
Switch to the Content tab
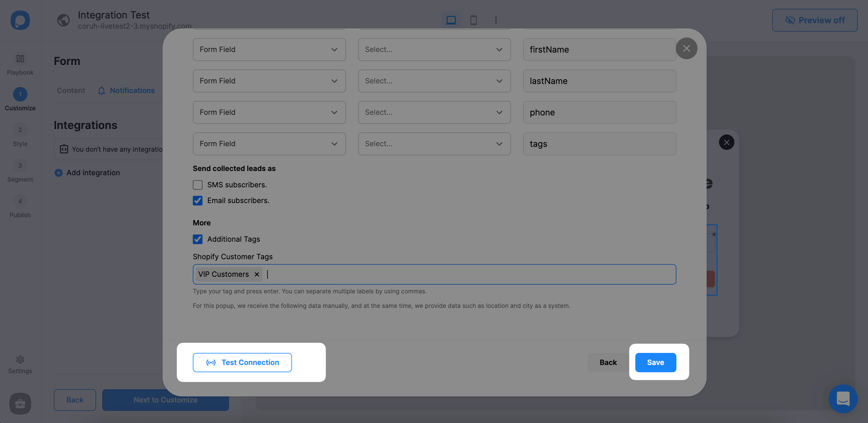[x=70, y=90]
